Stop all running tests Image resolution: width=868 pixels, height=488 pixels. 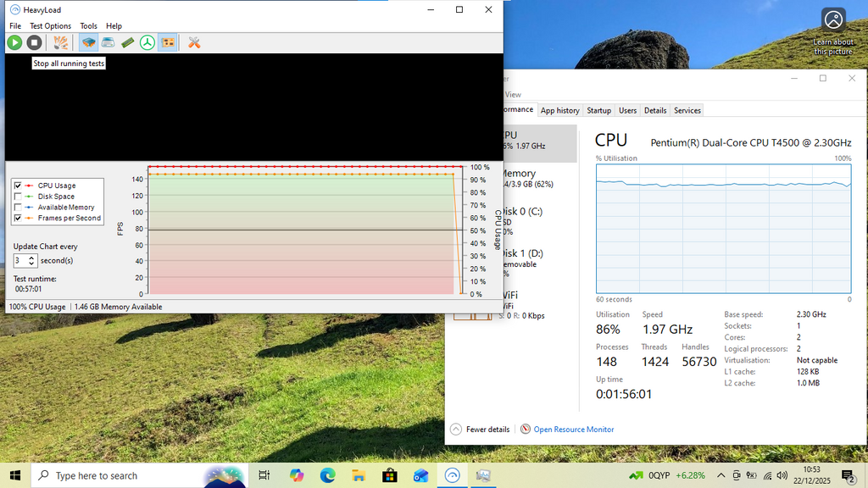pyautogui.click(x=34, y=42)
